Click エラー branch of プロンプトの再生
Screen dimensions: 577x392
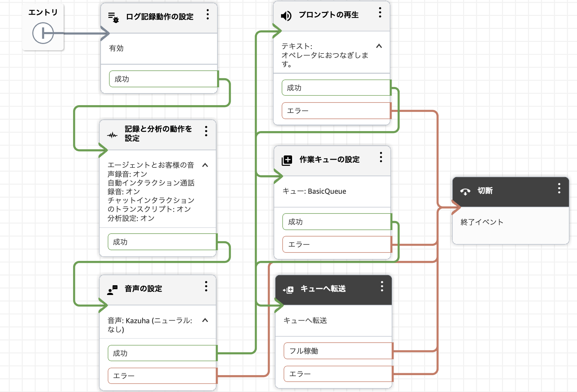[336, 111]
